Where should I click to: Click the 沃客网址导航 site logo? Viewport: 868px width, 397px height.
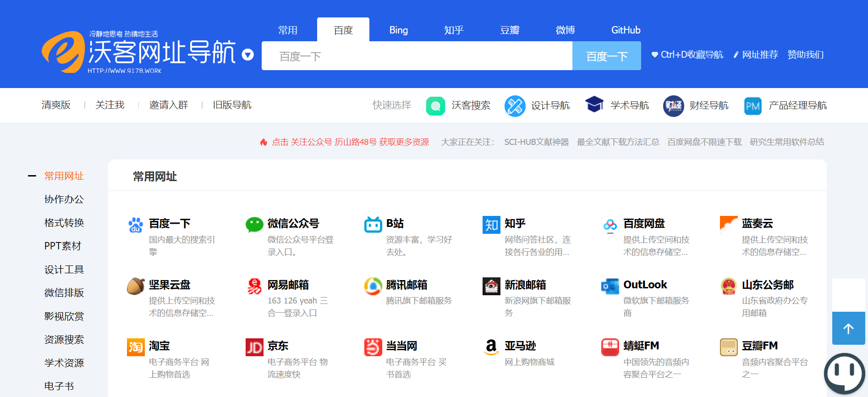138,52
